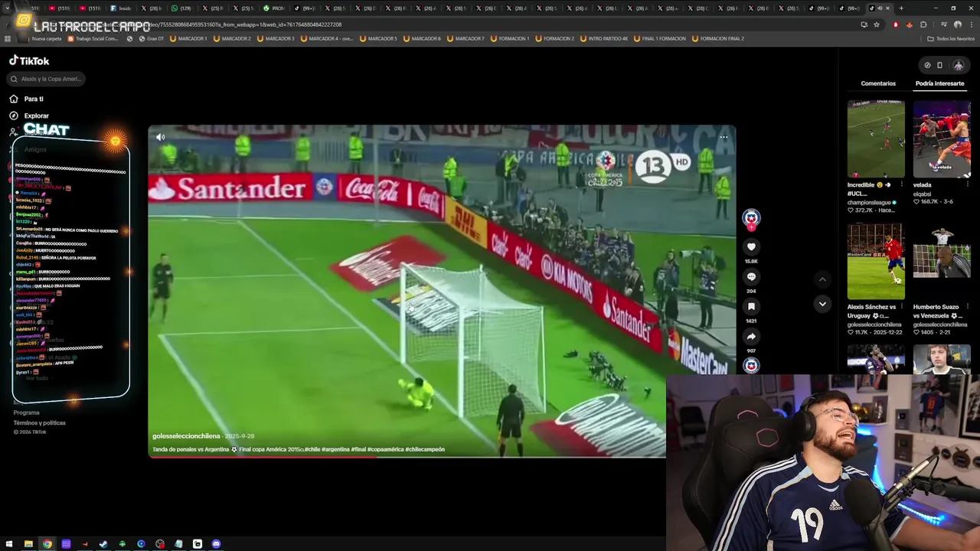Open the MARCADOR 5 bookmark
This screenshot has height=551, width=980.
click(378, 38)
